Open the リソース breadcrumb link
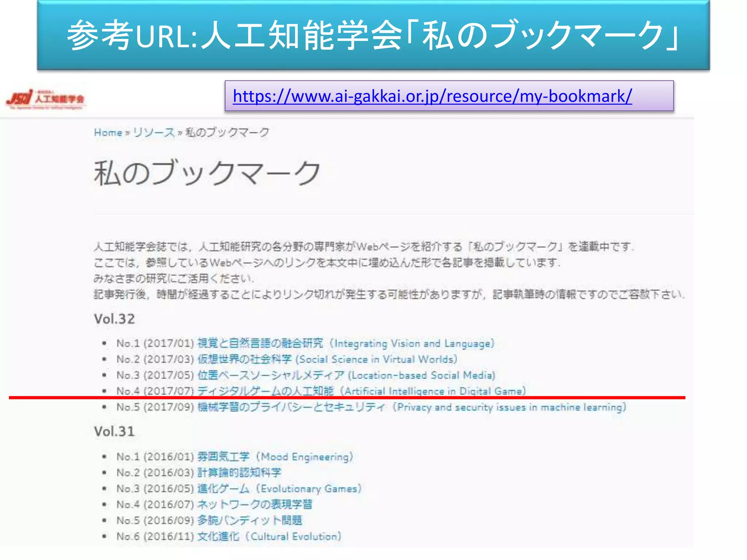 pyautogui.click(x=154, y=132)
